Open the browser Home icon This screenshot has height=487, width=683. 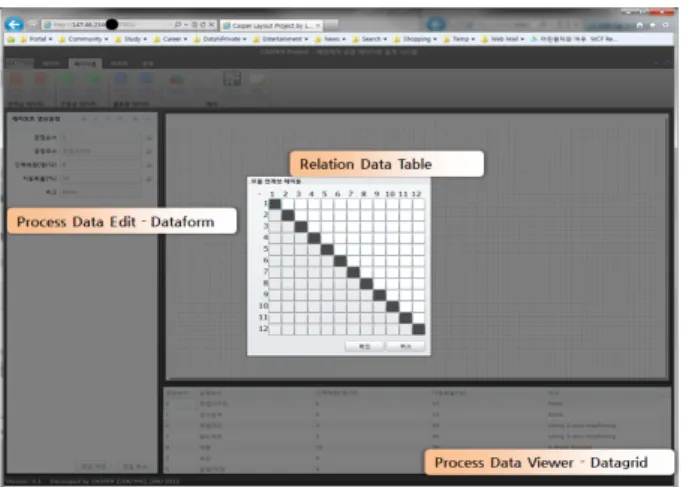[639, 25]
